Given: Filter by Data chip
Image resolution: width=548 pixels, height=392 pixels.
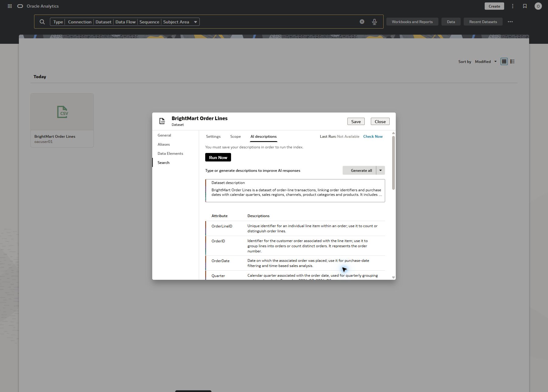Looking at the screenshot, I should (451, 22).
